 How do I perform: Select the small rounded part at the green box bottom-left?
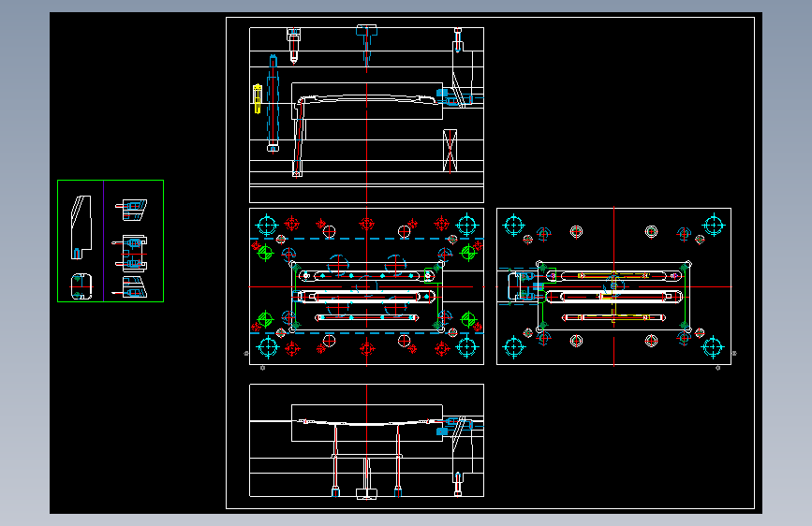pos(81,286)
